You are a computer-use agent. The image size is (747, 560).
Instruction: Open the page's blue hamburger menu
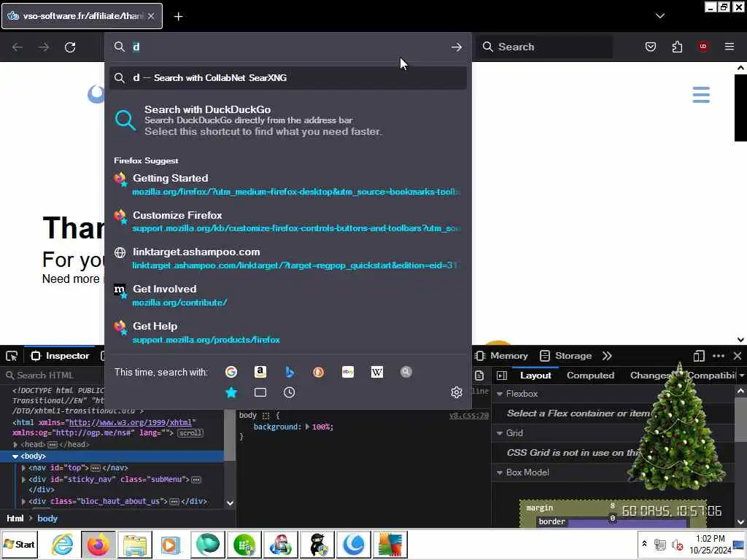point(701,95)
